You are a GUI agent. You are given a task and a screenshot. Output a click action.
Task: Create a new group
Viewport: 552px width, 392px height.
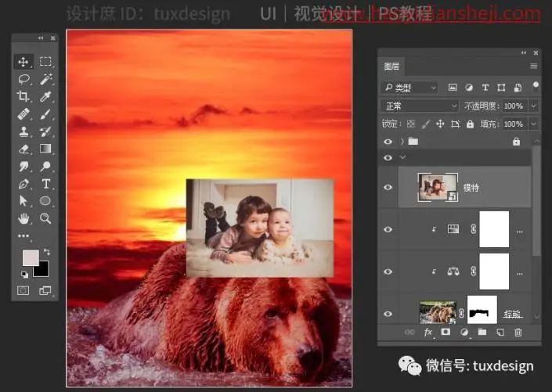[482, 332]
